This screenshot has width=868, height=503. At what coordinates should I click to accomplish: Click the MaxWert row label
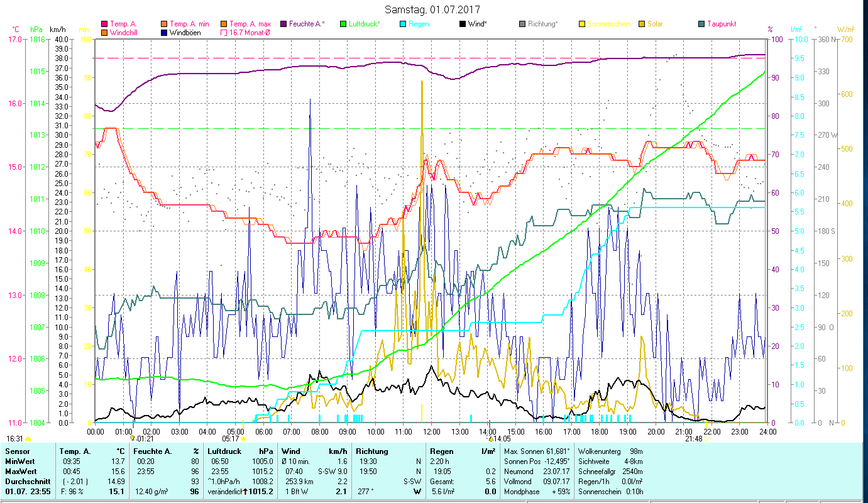[x=21, y=472]
